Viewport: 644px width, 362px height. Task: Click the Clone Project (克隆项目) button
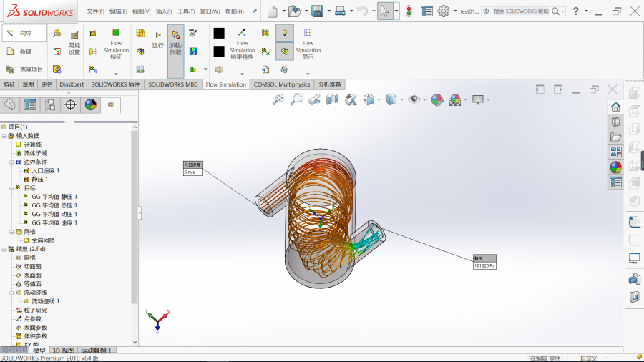click(24, 69)
